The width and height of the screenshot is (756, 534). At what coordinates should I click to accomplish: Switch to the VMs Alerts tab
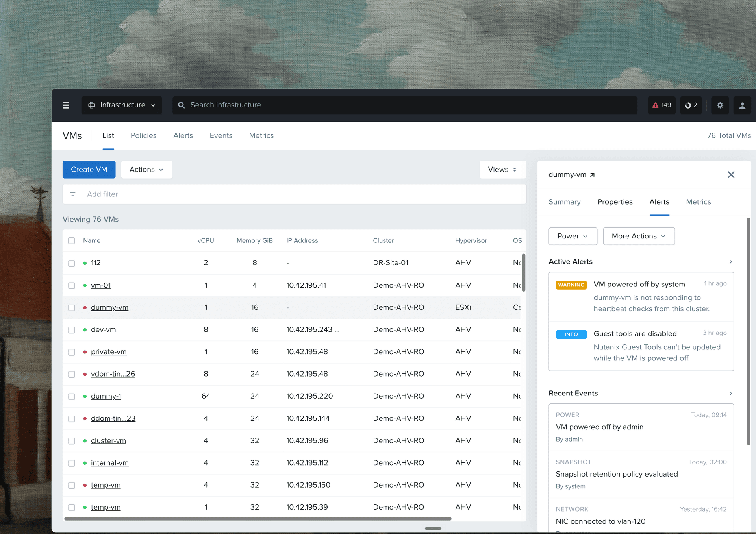click(x=183, y=135)
